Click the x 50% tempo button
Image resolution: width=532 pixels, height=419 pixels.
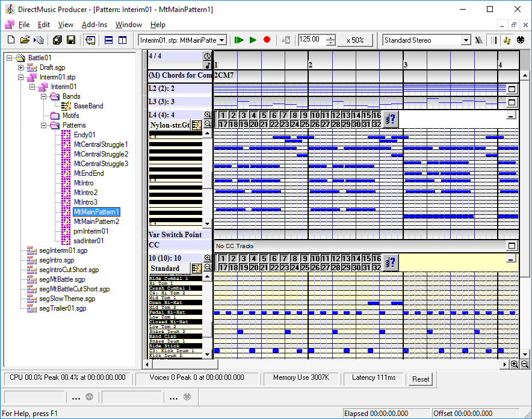(x=355, y=40)
